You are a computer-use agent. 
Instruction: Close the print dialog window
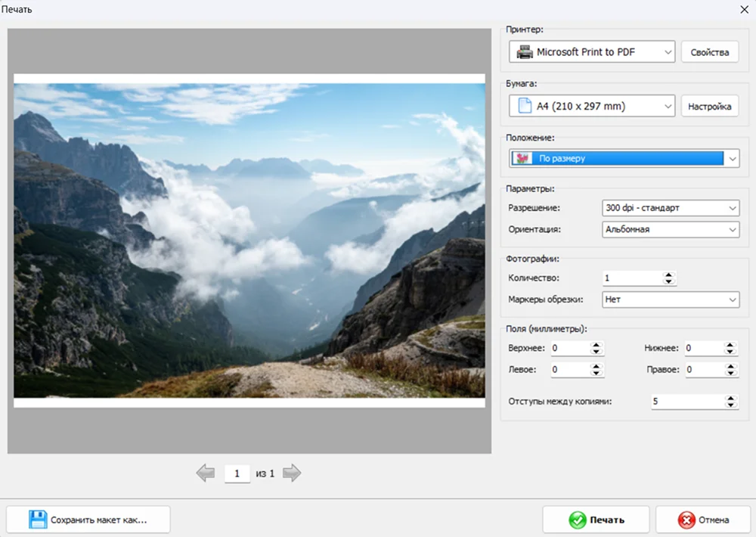click(x=745, y=10)
